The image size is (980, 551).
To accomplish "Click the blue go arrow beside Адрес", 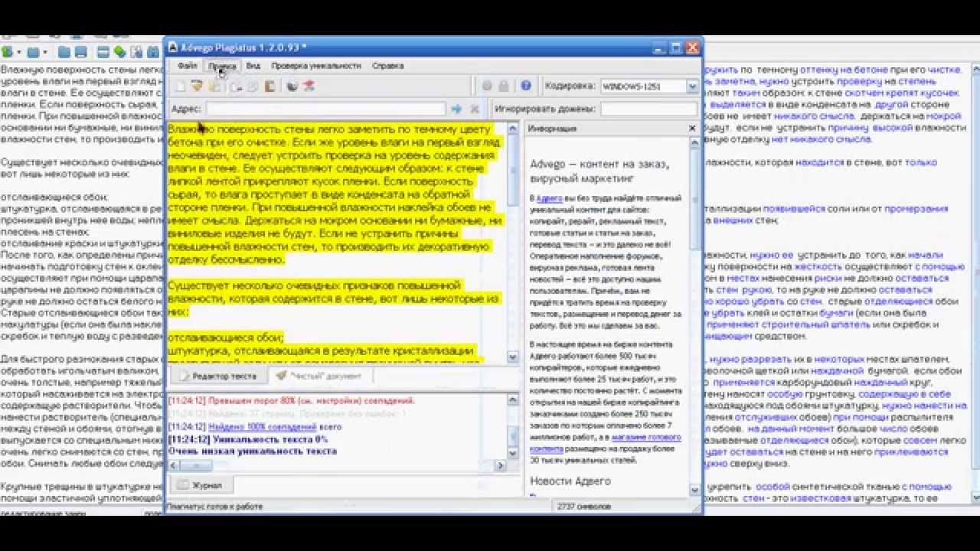I will tap(456, 109).
